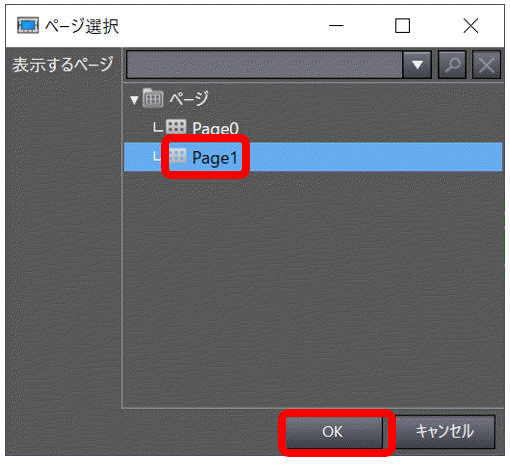510x465 pixels.
Task: Collapse the ページ folder node
Action: [x=134, y=100]
